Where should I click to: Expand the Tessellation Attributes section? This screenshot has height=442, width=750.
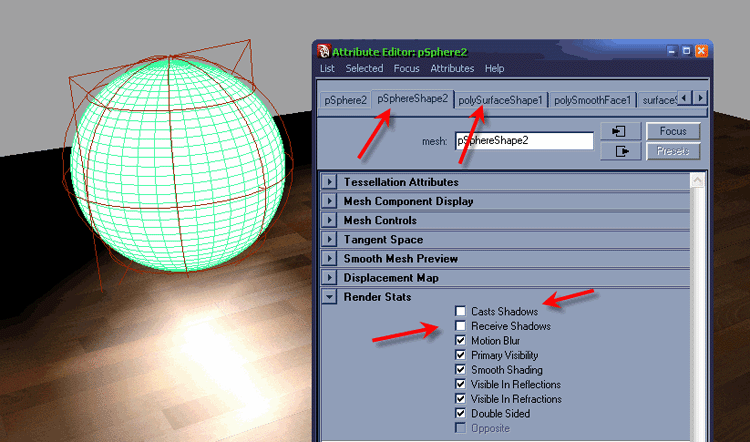point(329,182)
